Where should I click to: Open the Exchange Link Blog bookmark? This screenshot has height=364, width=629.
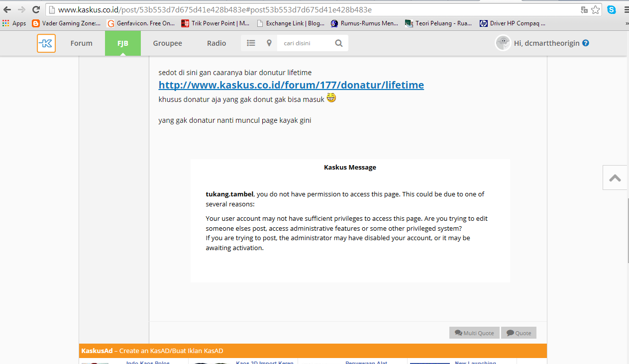pyautogui.click(x=291, y=23)
